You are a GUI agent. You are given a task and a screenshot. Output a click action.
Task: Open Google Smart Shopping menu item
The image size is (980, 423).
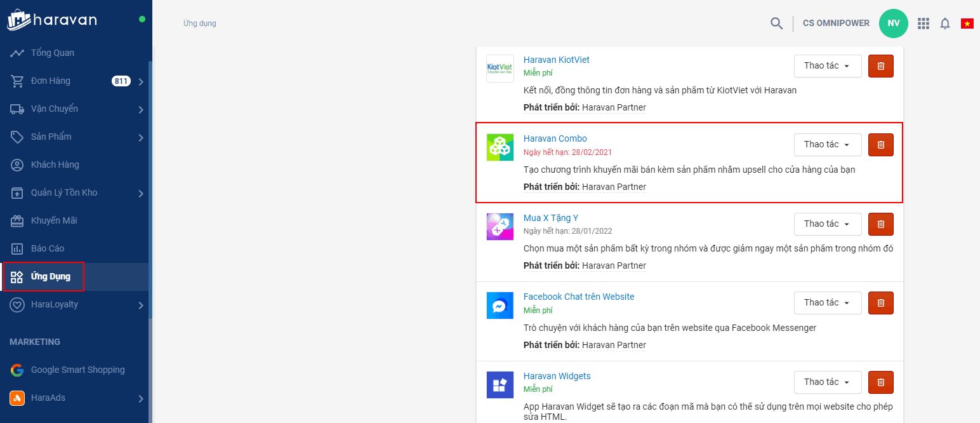[x=74, y=370]
